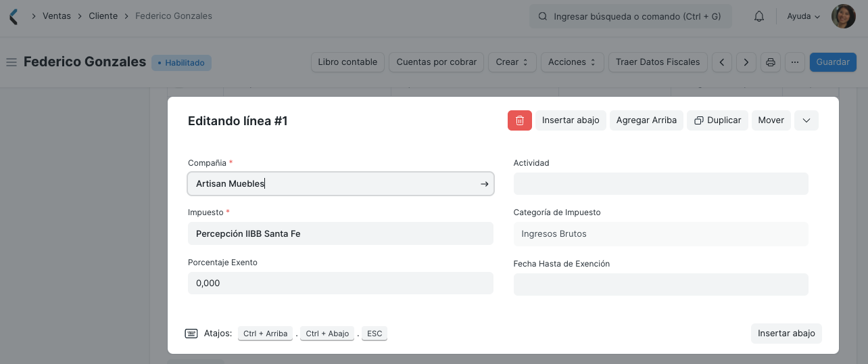Click the keyboard shortcuts icon
The width and height of the screenshot is (868, 364).
191,334
